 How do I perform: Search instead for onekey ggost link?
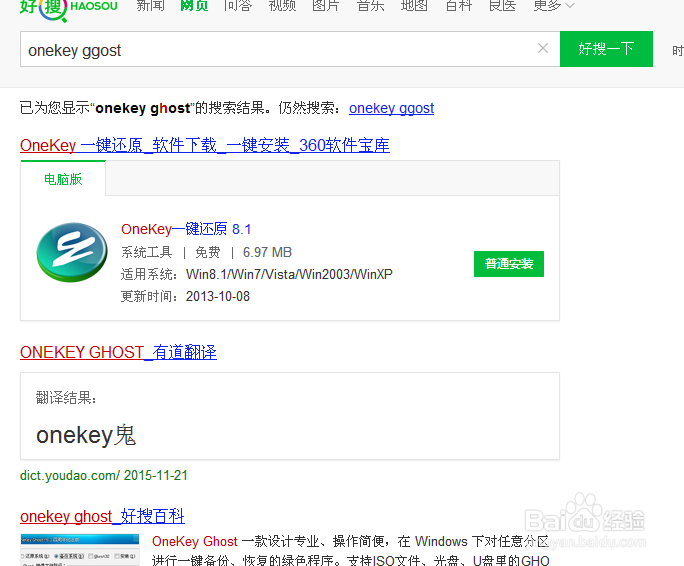[391, 108]
